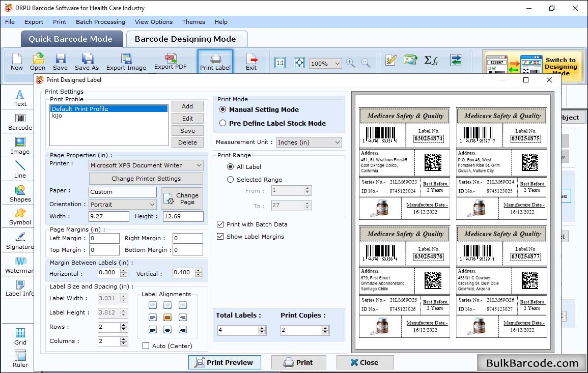Click the Save As toolbar icon

click(x=87, y=62)
